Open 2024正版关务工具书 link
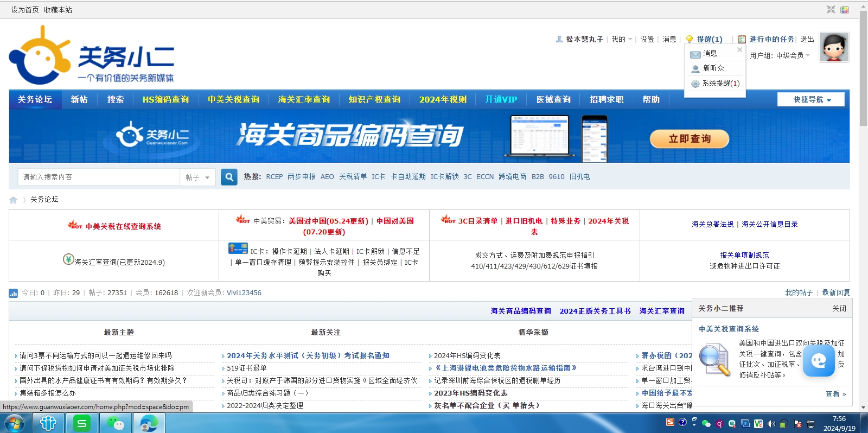This screenshot has height=433, width=868. pos(595,311)
